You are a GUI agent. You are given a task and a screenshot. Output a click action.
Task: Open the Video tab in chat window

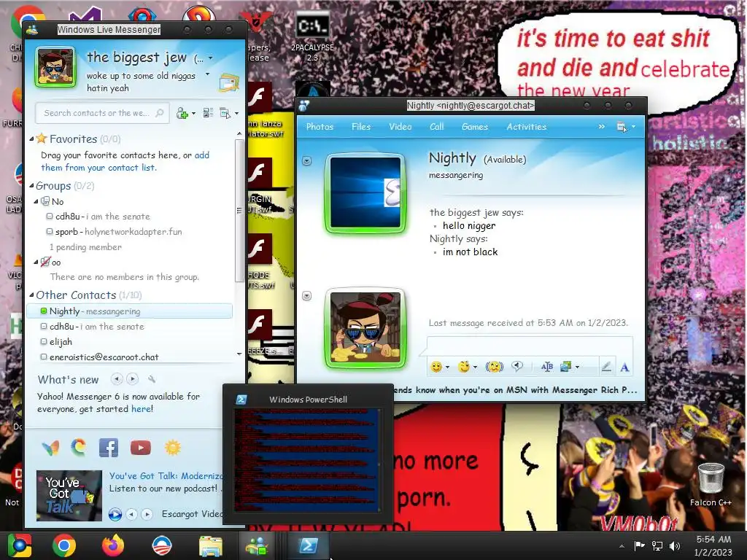click(400, 127)
